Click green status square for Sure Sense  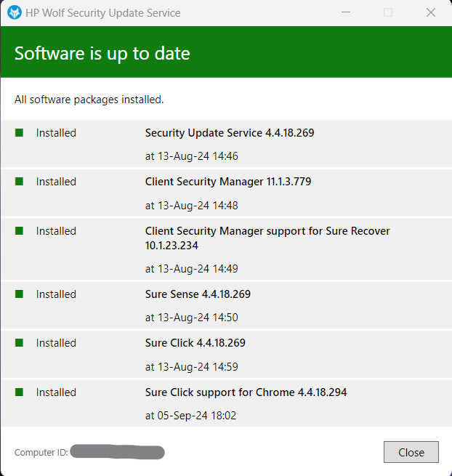pyautogui.click(x=20, y=294)
